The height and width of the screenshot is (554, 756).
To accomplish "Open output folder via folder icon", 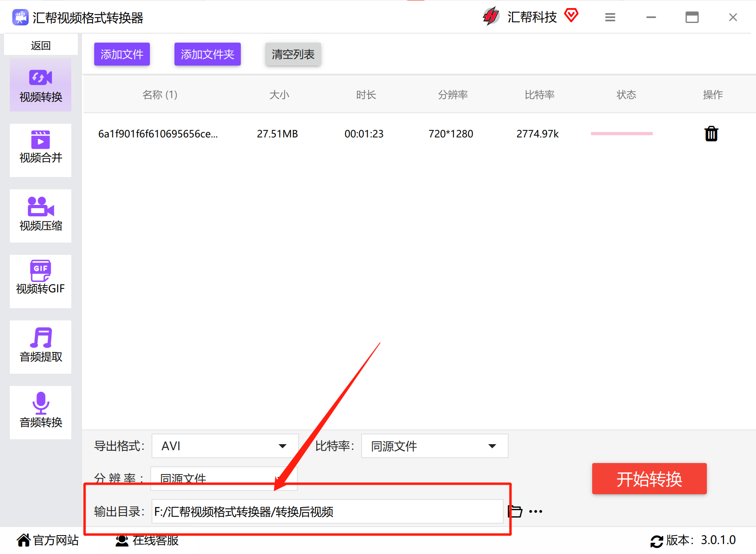I will click(515, 511).
